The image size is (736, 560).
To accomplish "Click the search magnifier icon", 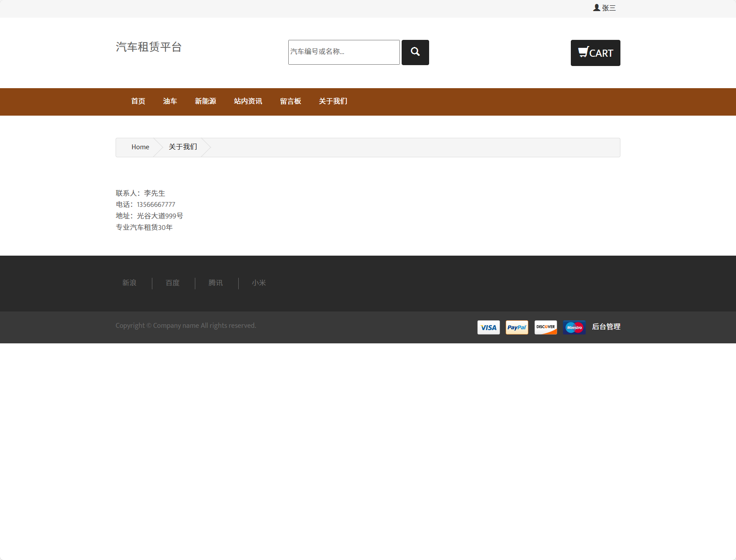I will [x=415, y=52].
